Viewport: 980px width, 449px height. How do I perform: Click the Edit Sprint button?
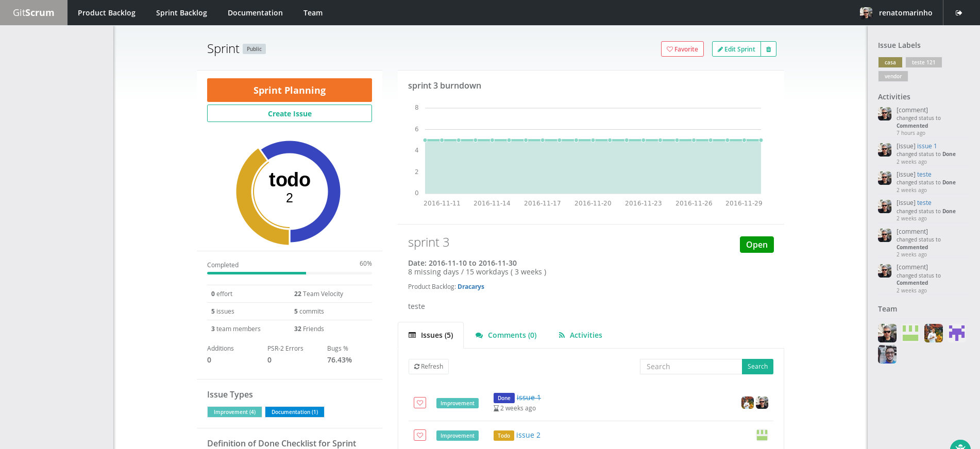(x=736, y=49)
